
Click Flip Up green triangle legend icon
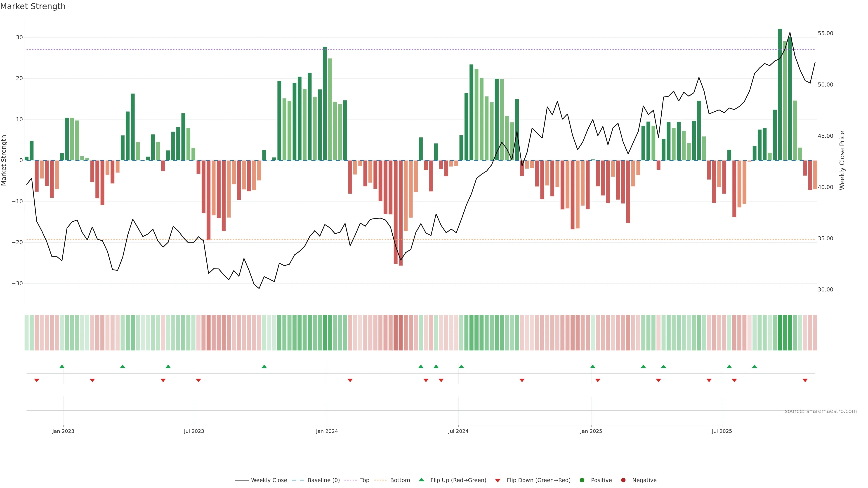pyautogui.click(x=421, y=480)
